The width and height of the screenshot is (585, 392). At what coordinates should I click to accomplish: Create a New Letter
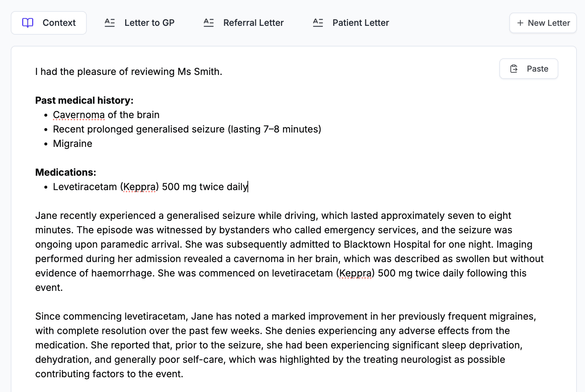click(x=543, y=23)
